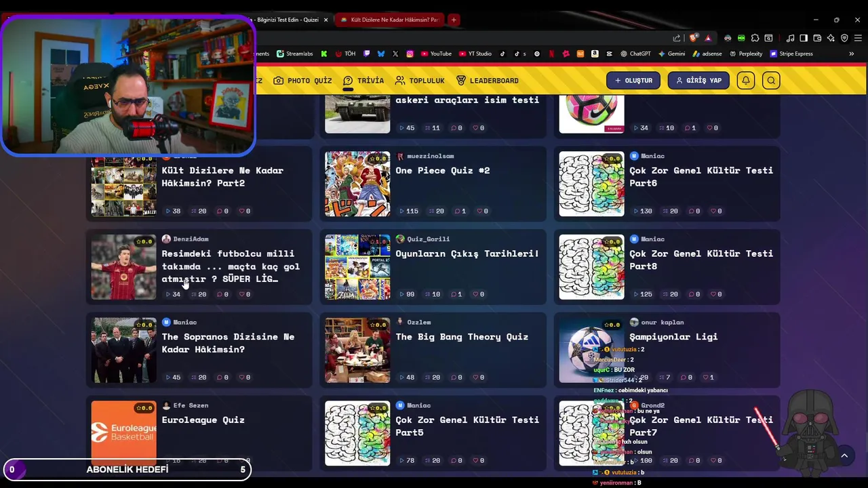Open the site search magnifier icon
The width and height of the screenshot is (868, 488).
click(x=771, y=81)
